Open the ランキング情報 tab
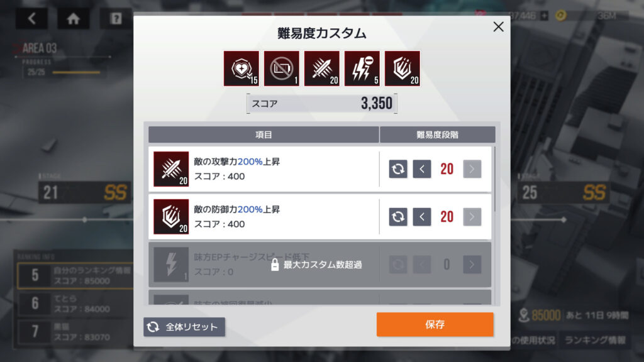The height and width of the screenshot is (362, 644). 595,340
